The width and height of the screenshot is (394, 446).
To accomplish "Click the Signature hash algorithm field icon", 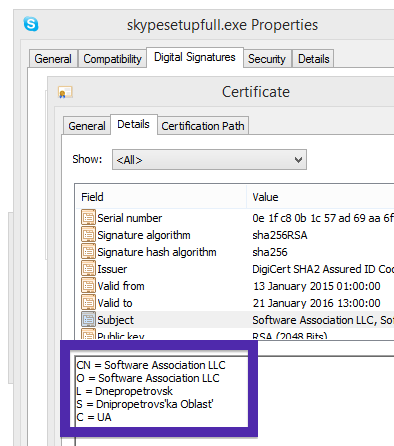I will (88, 252).
